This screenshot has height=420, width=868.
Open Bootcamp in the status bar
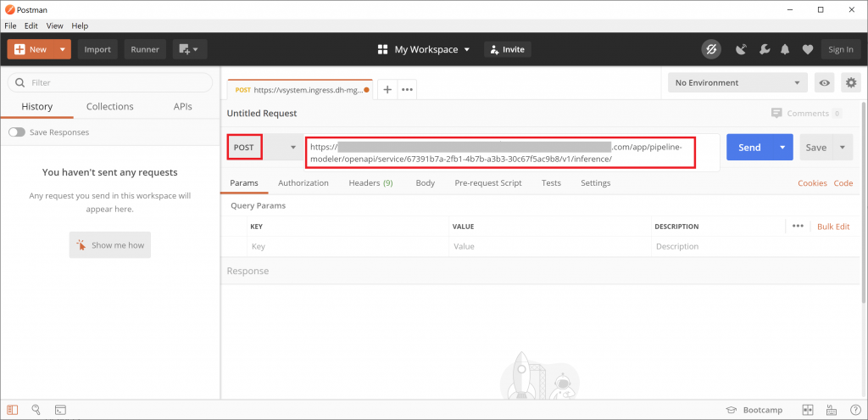coord(754,410)
